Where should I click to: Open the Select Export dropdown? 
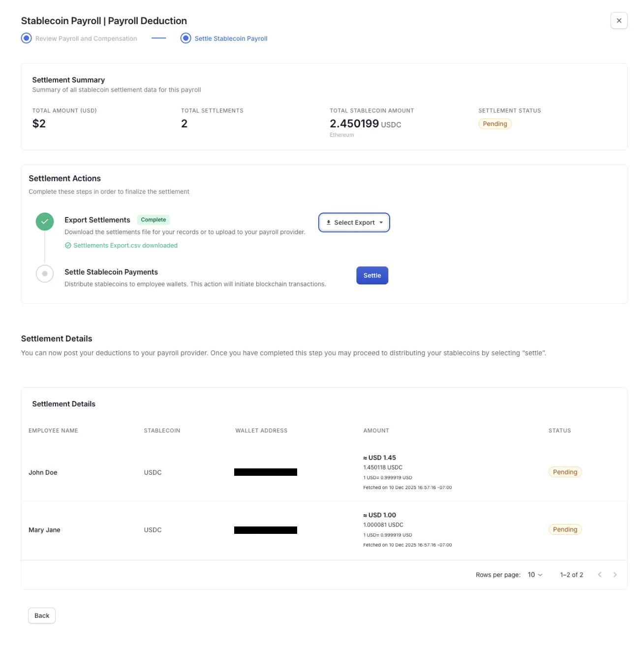(354, 222)
